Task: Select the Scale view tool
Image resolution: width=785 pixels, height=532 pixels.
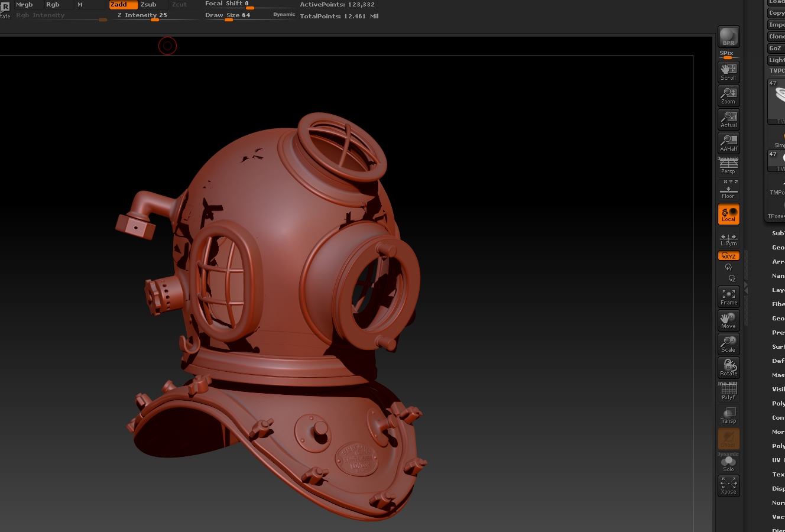Action: point(728,344)
